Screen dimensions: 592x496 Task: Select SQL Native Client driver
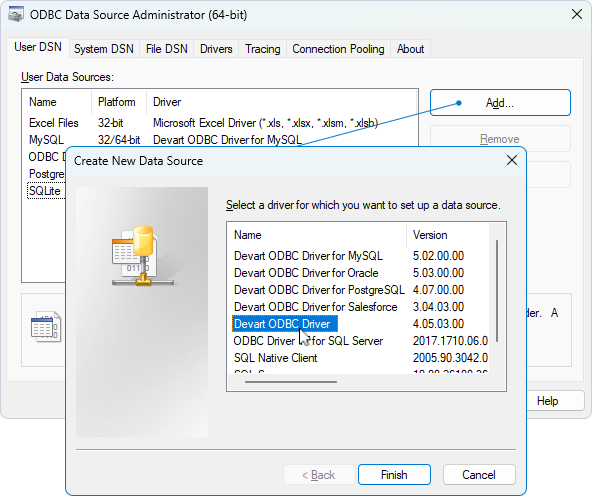[276, 358]
